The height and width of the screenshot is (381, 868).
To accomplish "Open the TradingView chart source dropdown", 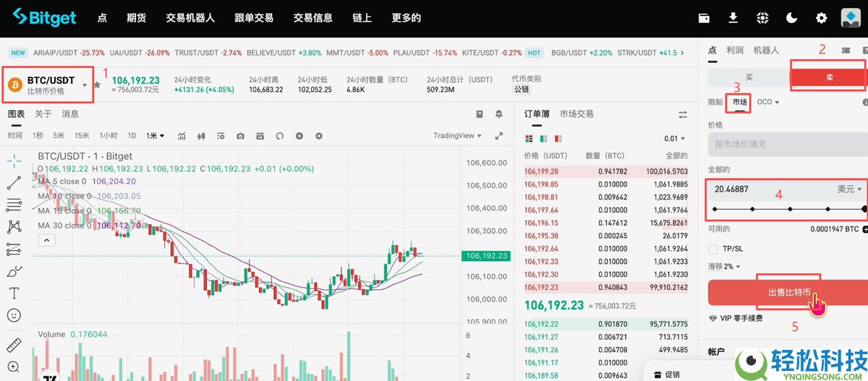I will pos(459,136).
